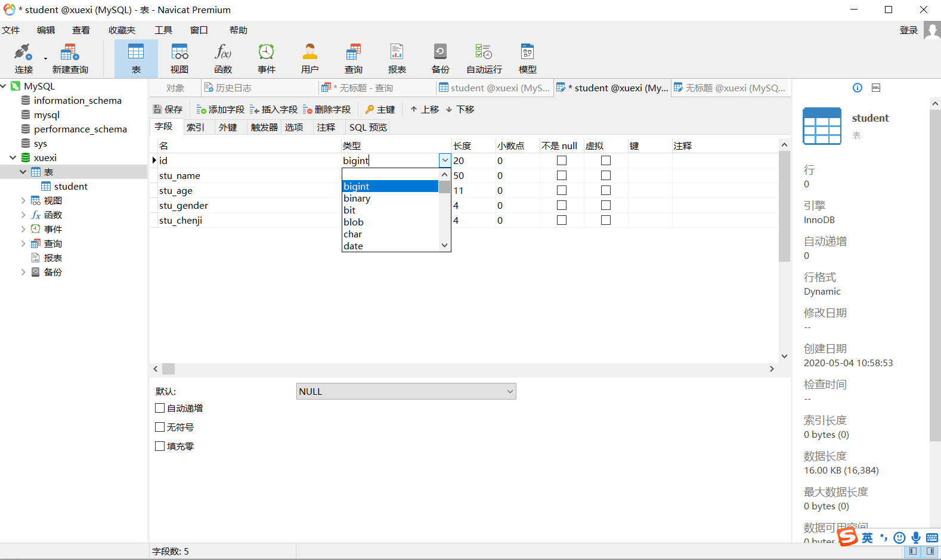
Task: Open the 工具 menu
Action: coord(163,30)
